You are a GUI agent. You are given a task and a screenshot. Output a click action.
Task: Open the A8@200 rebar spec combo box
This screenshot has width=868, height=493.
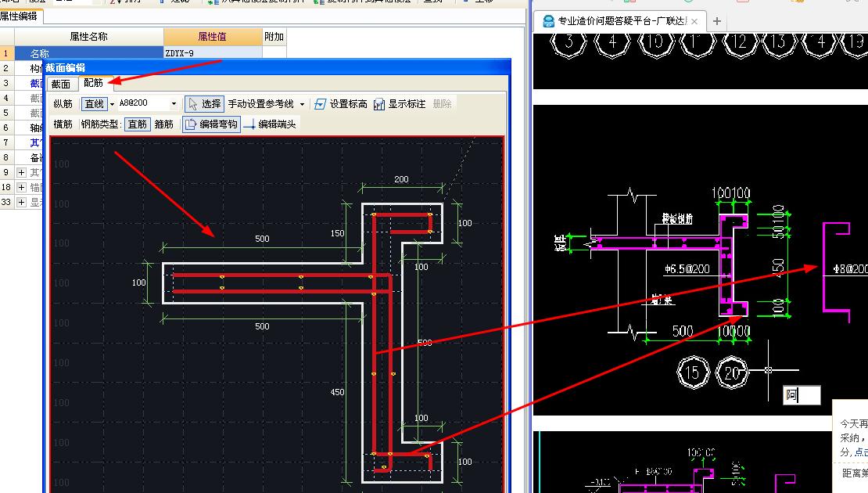click(148, 103)
